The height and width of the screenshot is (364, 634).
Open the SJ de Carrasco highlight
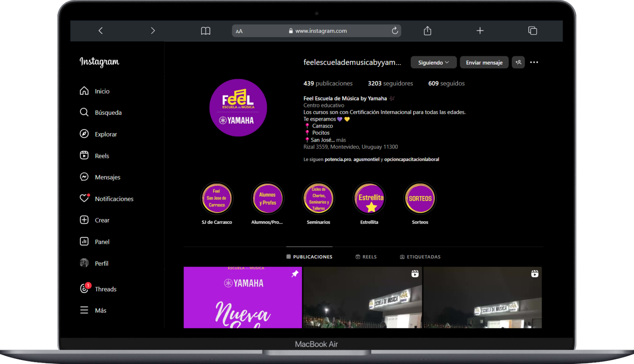[217, 198]
